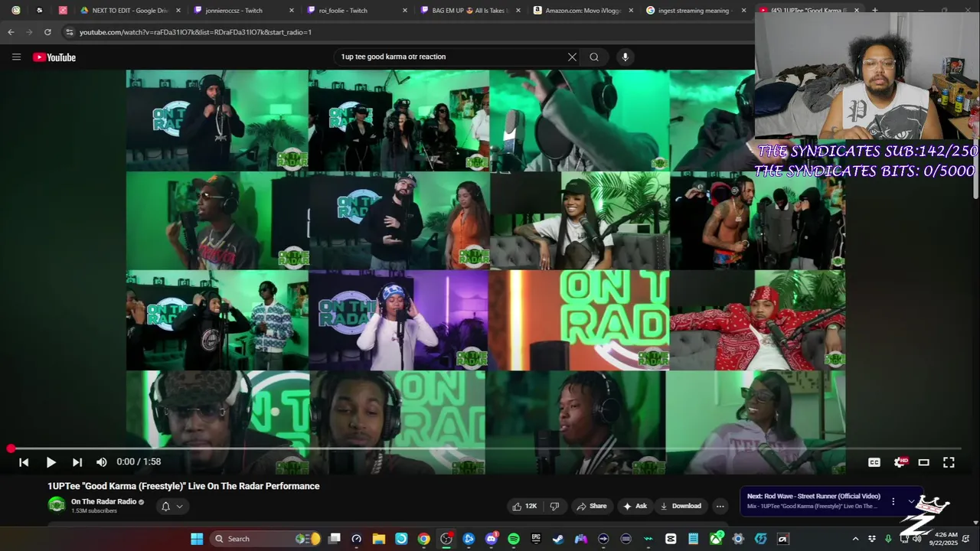Switch to roi_foolie Twitch tab
980x551 pixels.
[356, 11]
